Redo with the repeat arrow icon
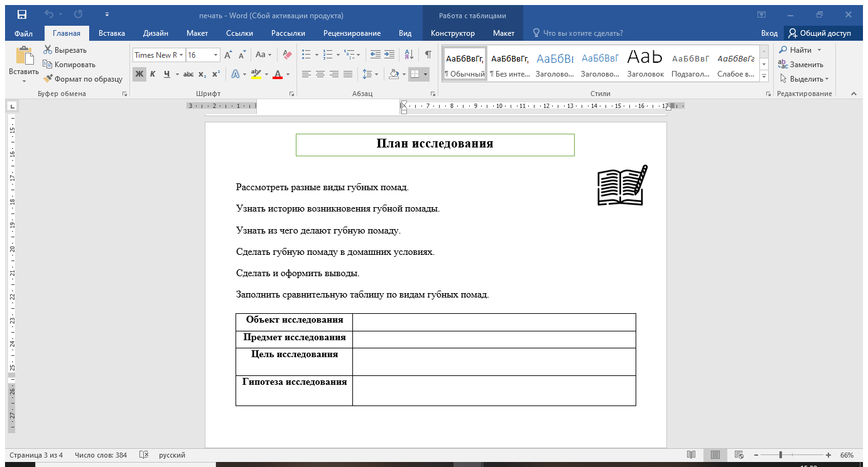 point(79,14)
